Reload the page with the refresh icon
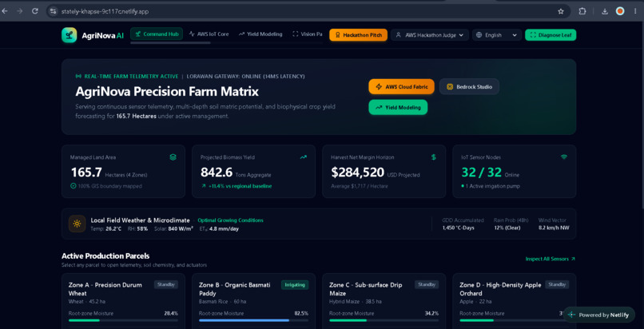644x329 pixels. (35, 11)
